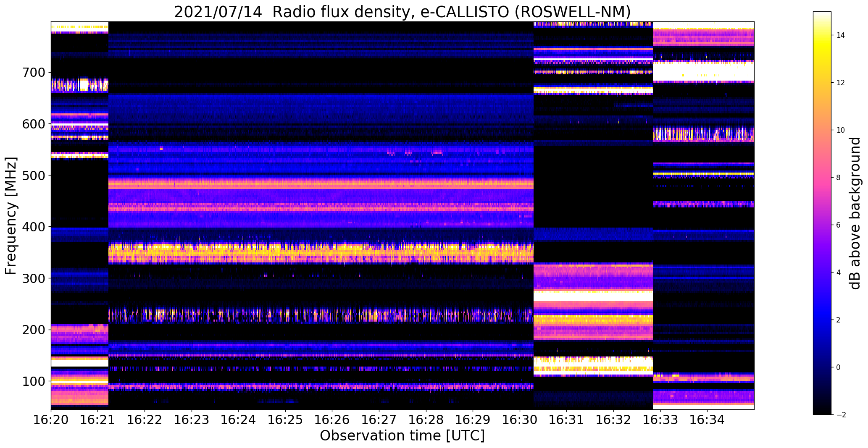The image size is (868, 448).
Task: Click the colorbar tick value 12
Action: click(841, 83)
